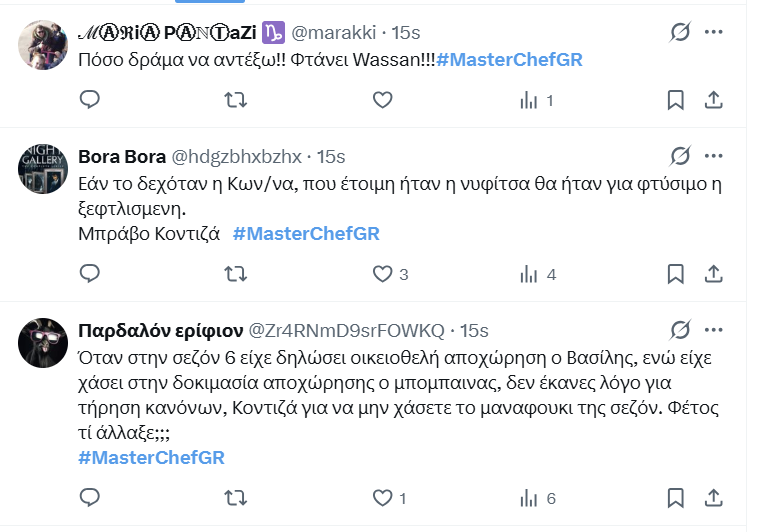Screen dimensions: 757x532
Task: Open more options on Παρδαλόν ερίφιον tweet
Action: [713, 330]
